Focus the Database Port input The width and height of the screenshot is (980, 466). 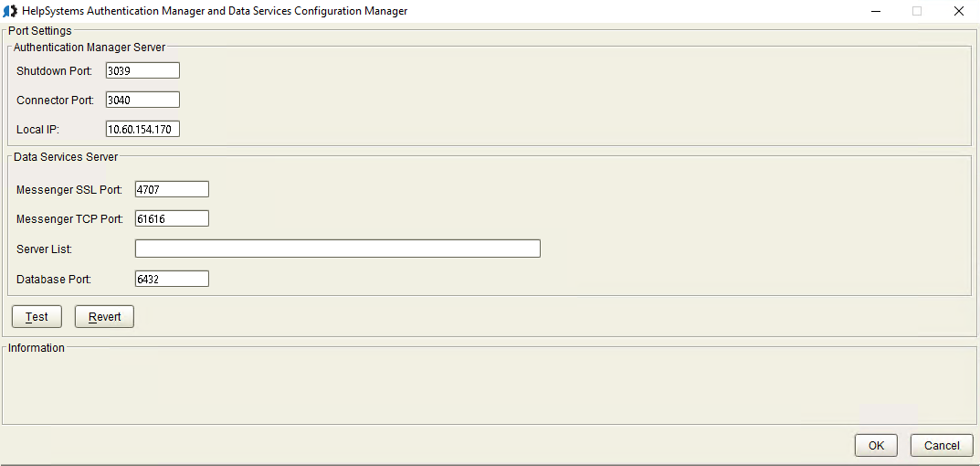point(172,279)
